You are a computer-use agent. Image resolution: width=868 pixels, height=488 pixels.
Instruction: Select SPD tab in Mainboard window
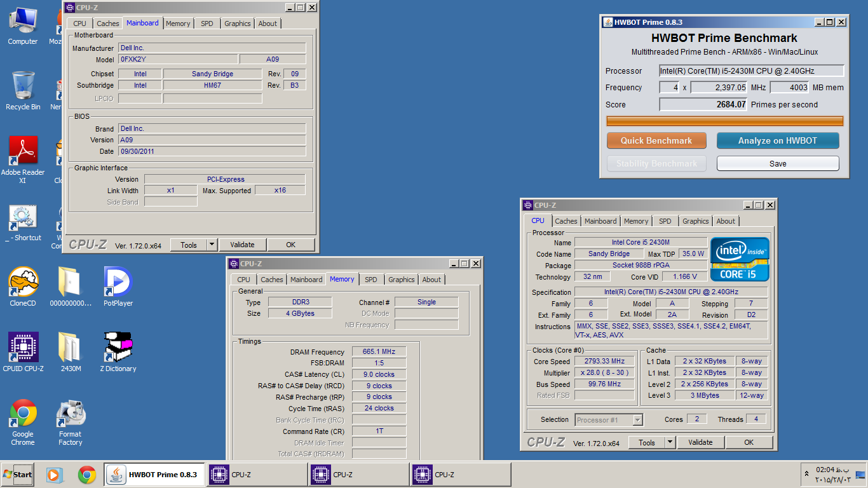point(207,24)
